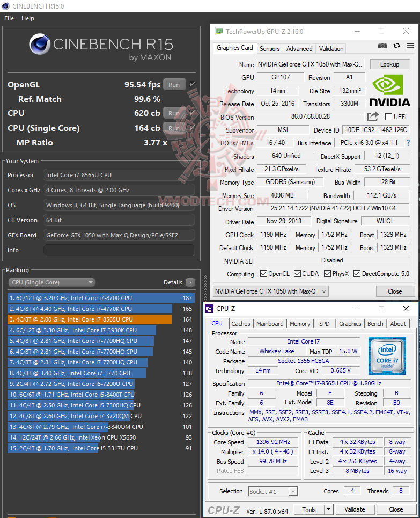420x518 pixels.
Task: Select ranking row 2 Intel Core i7-4770K
Action: 101,309
